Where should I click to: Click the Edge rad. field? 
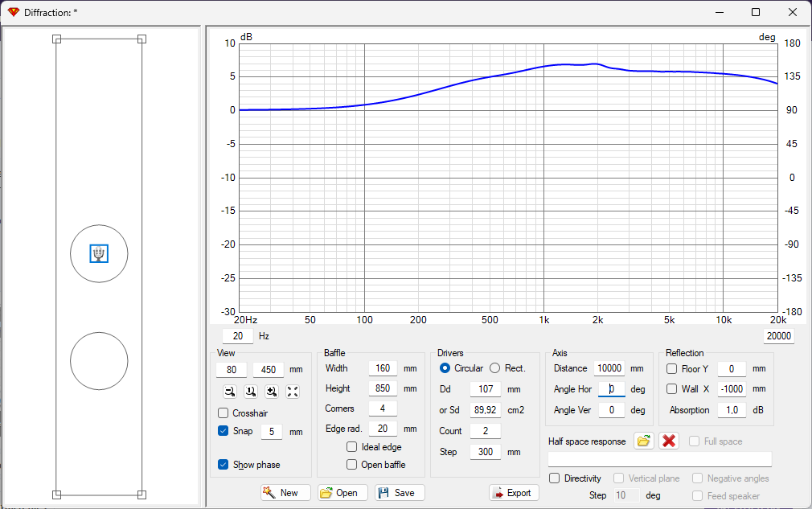point(383,429)
